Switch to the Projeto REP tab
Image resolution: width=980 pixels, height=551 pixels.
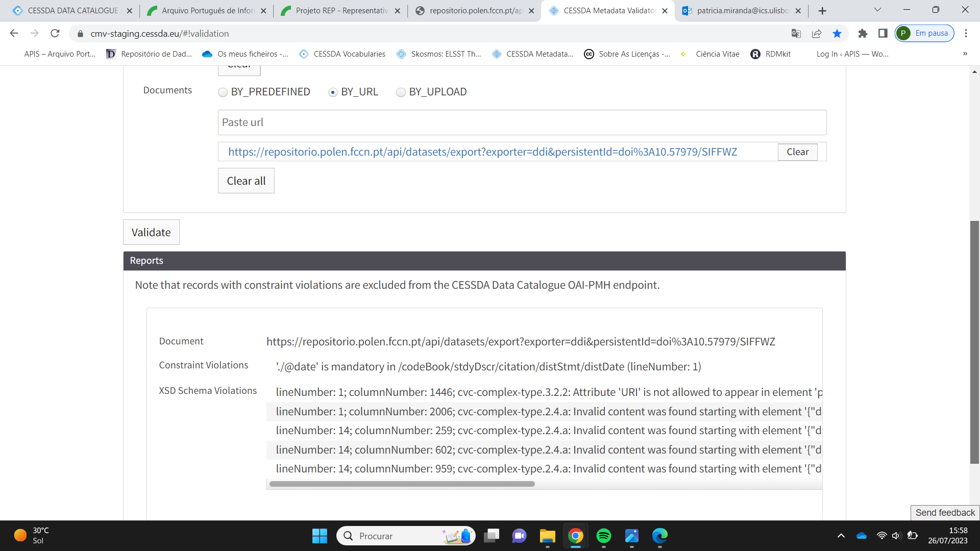tap(341, 10)
